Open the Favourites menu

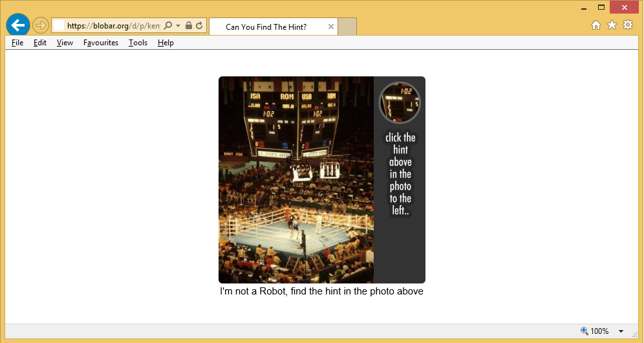101,43
